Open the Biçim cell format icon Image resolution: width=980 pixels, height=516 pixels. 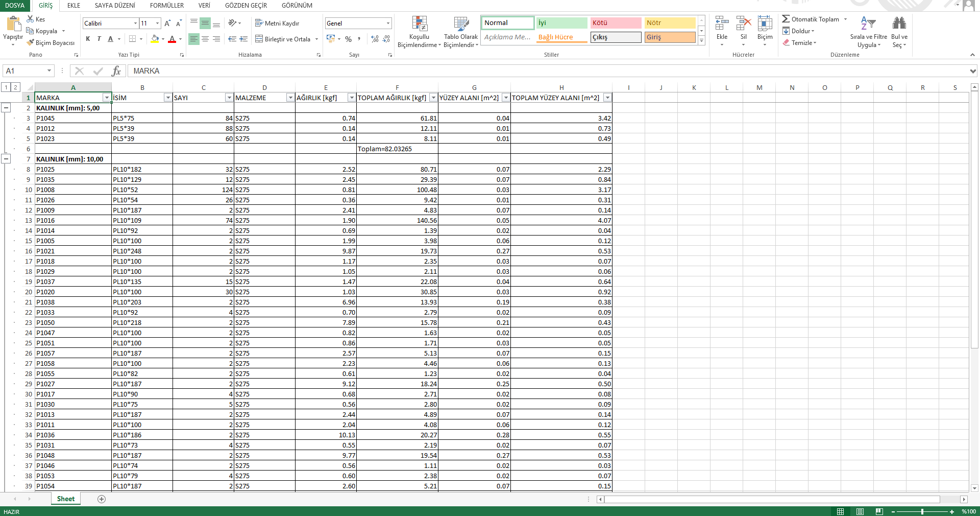tap(765, 24)
